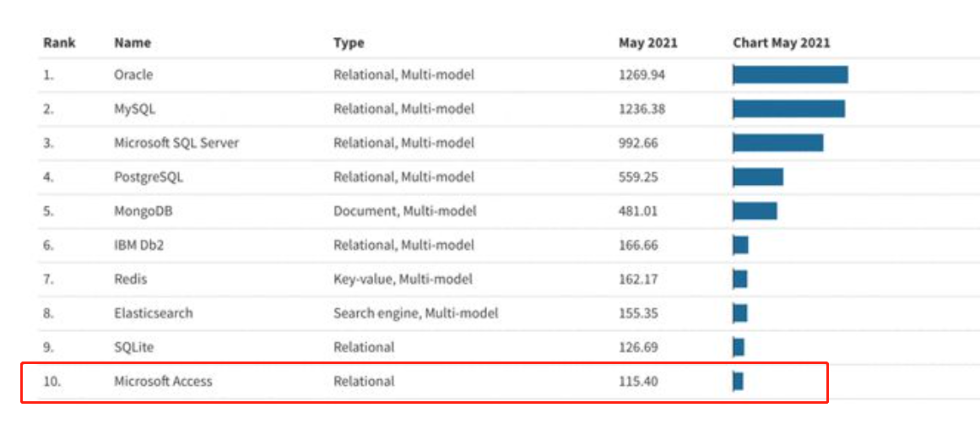Click the Search engine, Multi-model type text
The width and height of the screenshot is (980, 435).
(415, 313)
